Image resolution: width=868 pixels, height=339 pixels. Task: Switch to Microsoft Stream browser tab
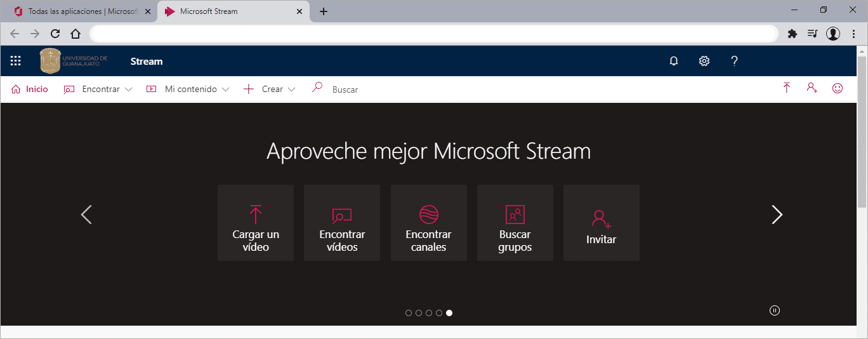[233, 11]
